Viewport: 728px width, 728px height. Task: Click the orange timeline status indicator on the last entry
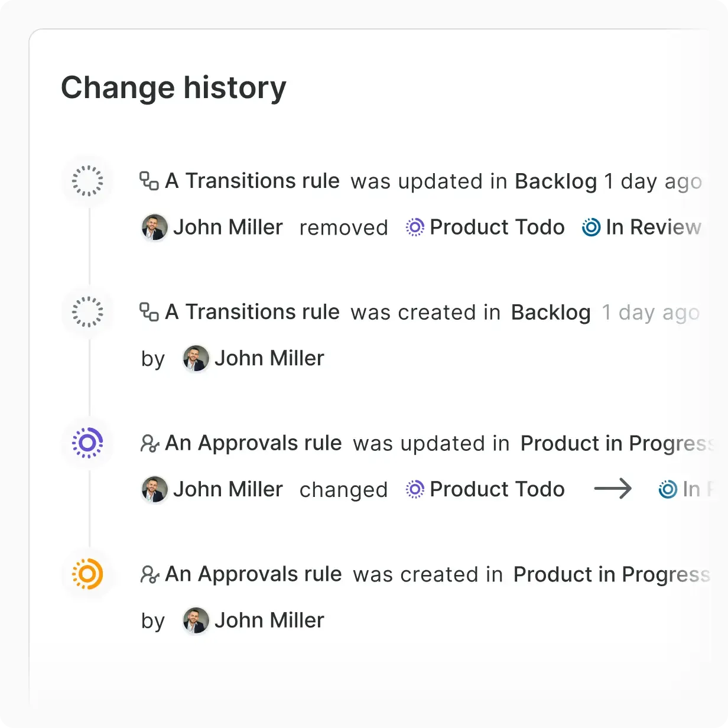point(87,573)
